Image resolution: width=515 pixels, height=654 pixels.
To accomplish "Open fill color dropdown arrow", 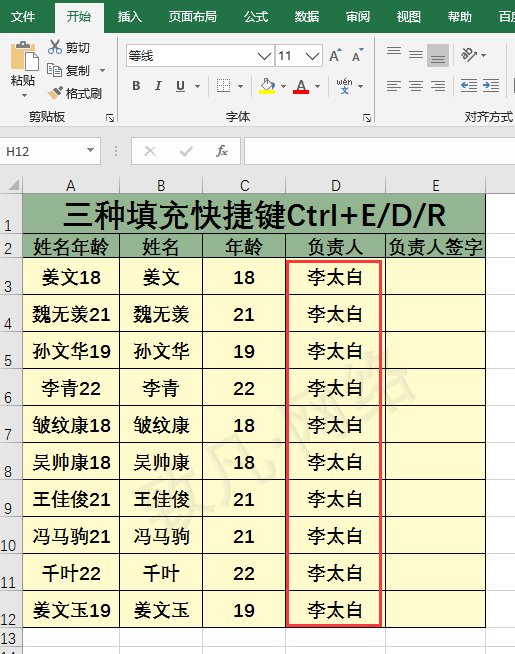I will (x=283, y=86).
